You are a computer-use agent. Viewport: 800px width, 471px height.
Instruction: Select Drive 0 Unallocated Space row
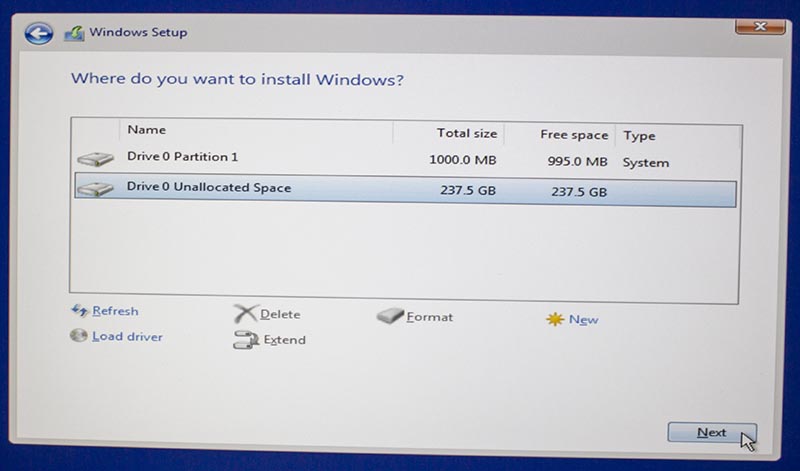[406, 190]
